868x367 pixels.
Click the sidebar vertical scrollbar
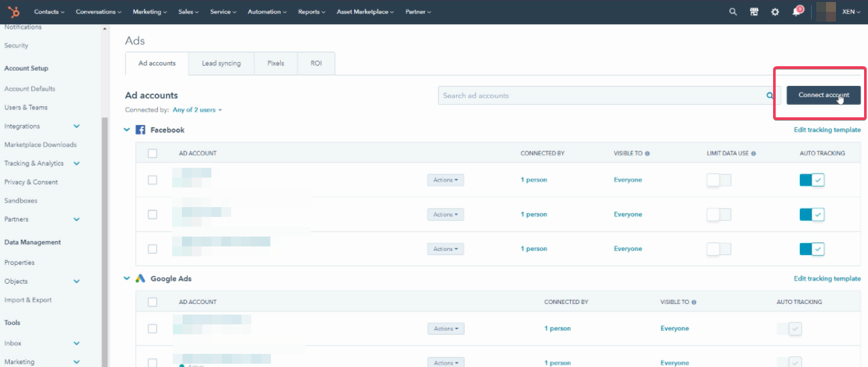[x=105, y=242]
